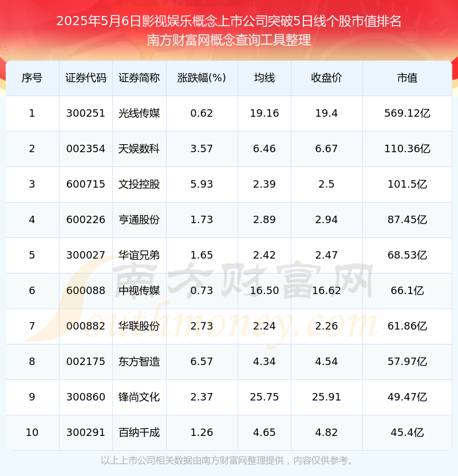
Task: Click closing price 2.94
Action: pyautogui.click(x=326, y=220)
